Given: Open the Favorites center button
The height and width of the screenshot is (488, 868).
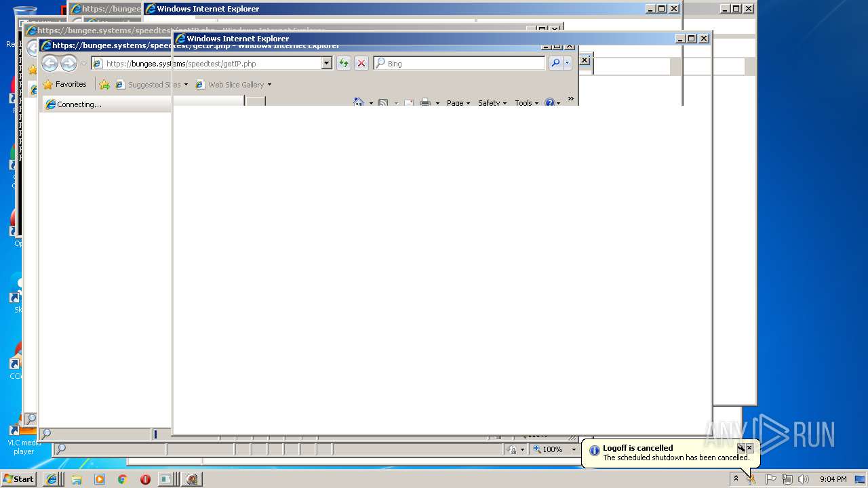Looking at the screenshot, I should (65, 85).
